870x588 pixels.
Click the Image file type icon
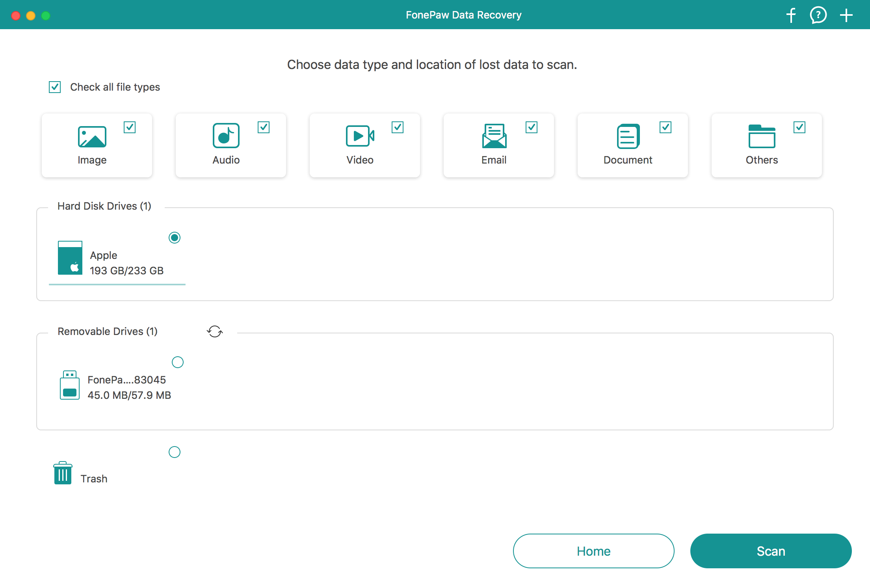coord(92,136)
